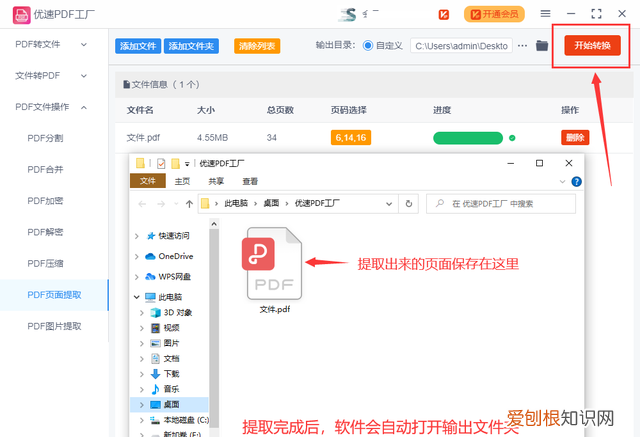
Task: Click the Explorer forward arrow
Action: (x=161, y=204)
